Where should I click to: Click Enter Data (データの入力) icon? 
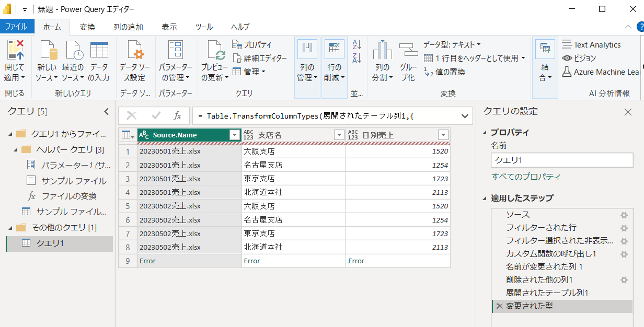99,51
